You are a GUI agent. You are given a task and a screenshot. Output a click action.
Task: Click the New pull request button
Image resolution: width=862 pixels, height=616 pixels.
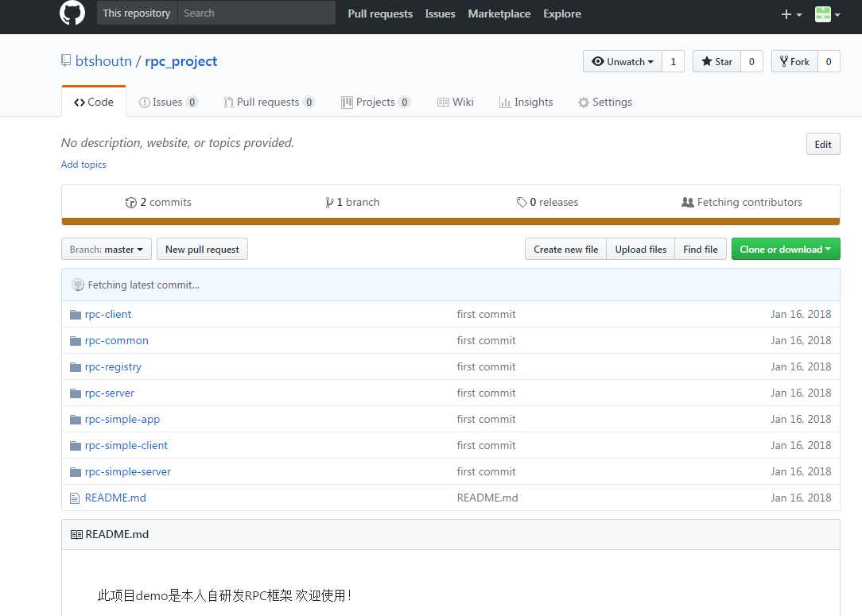[202, 250]
